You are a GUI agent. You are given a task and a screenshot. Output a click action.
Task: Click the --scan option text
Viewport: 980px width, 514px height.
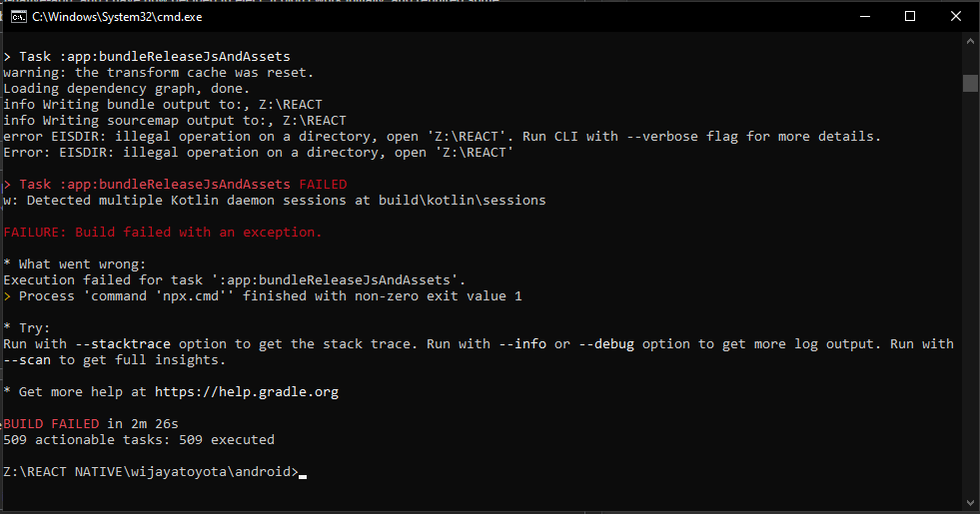tap(27, 360)
